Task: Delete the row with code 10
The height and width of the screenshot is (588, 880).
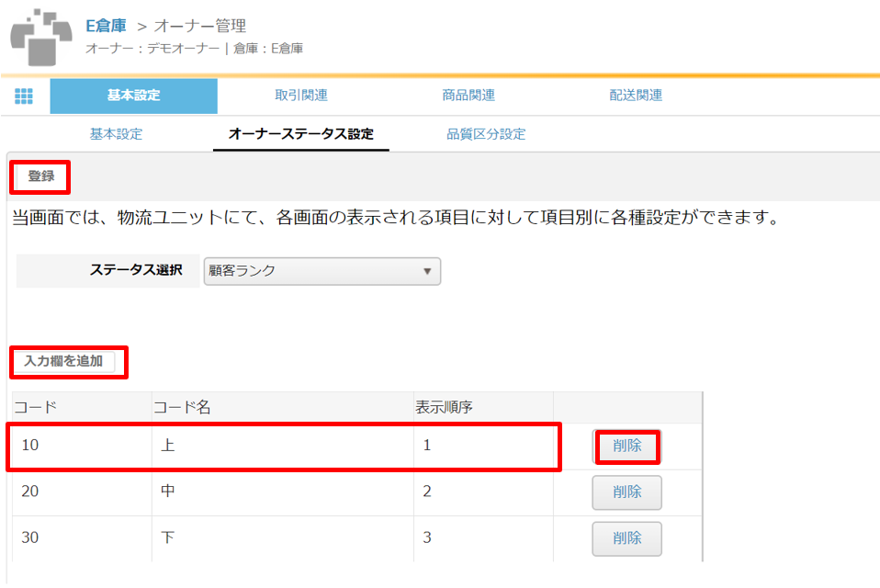Action: pyautogui.click(x=626, y=446)
